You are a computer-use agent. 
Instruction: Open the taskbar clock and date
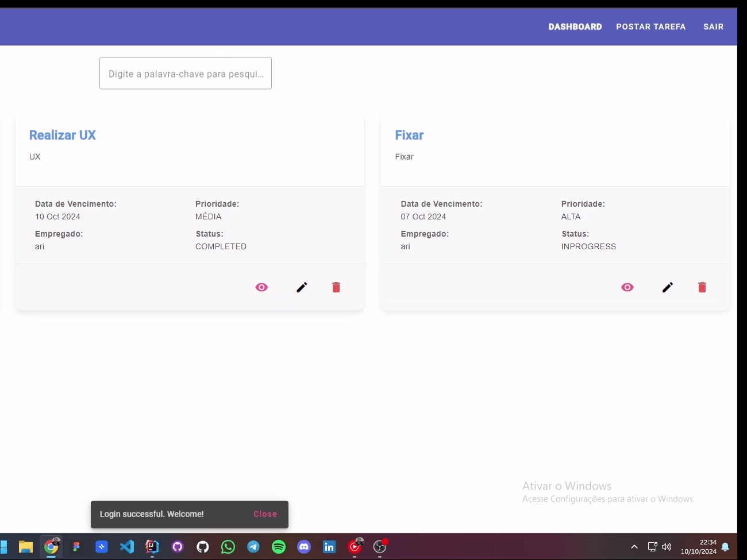tap(699, 547)
